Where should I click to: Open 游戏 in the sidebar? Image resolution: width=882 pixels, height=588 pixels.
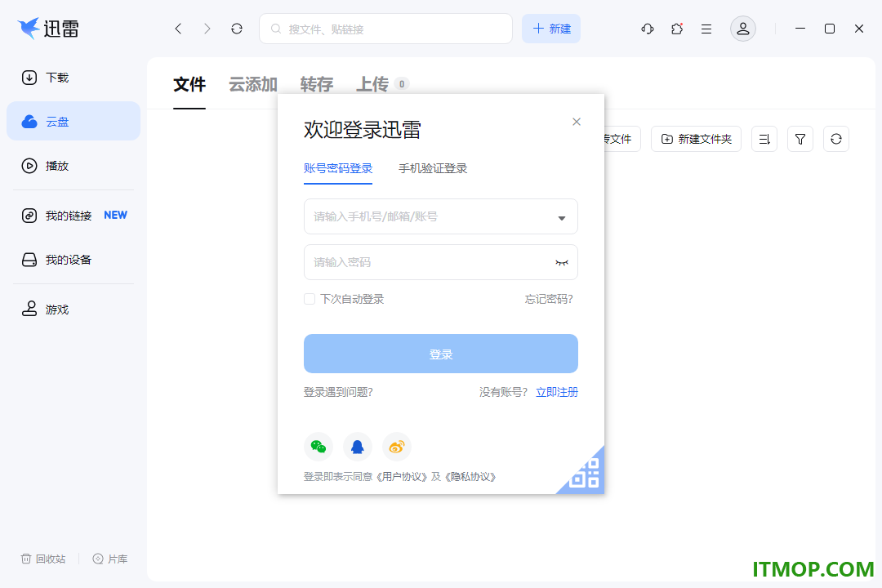point(73,310)
